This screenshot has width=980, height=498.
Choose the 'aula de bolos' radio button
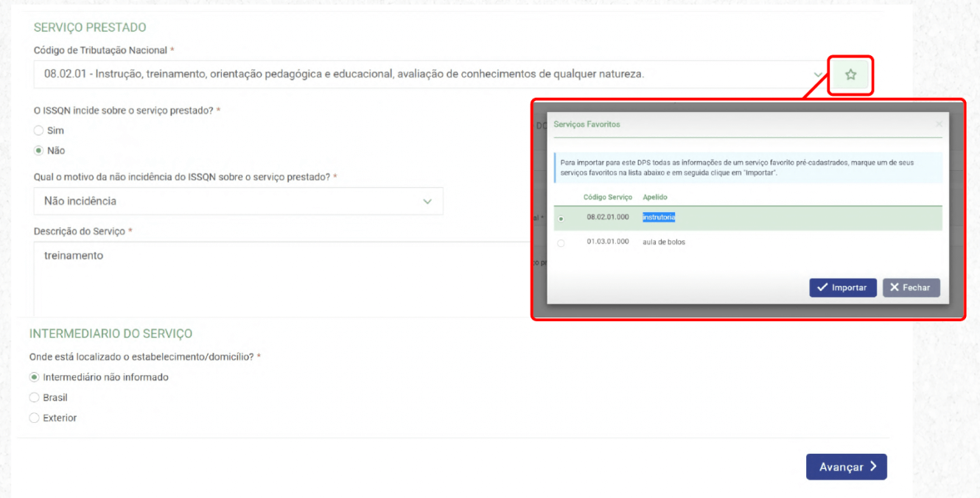pyautogui.click(x=561, y=242)
